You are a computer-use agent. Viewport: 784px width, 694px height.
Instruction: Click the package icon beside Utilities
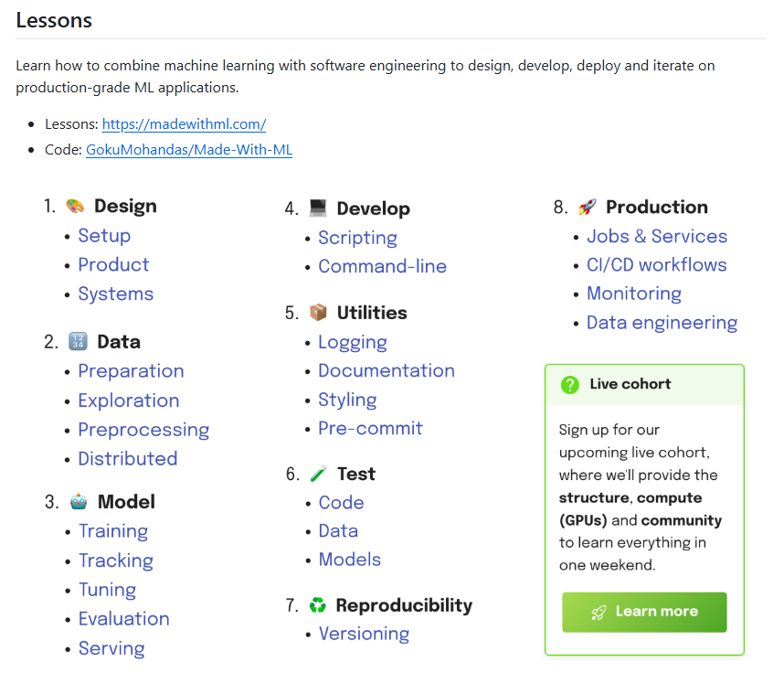click(318, 312)
